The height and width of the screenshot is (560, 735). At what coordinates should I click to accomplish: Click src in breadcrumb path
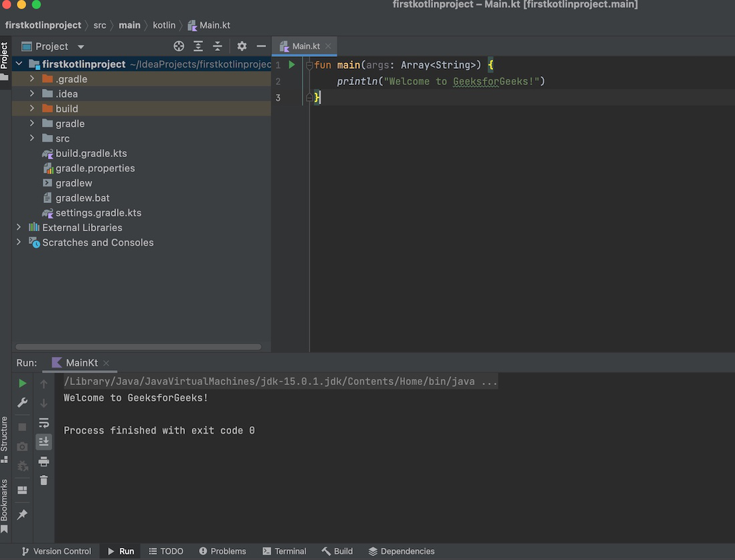pyautogui.click(x=100, y=25)
